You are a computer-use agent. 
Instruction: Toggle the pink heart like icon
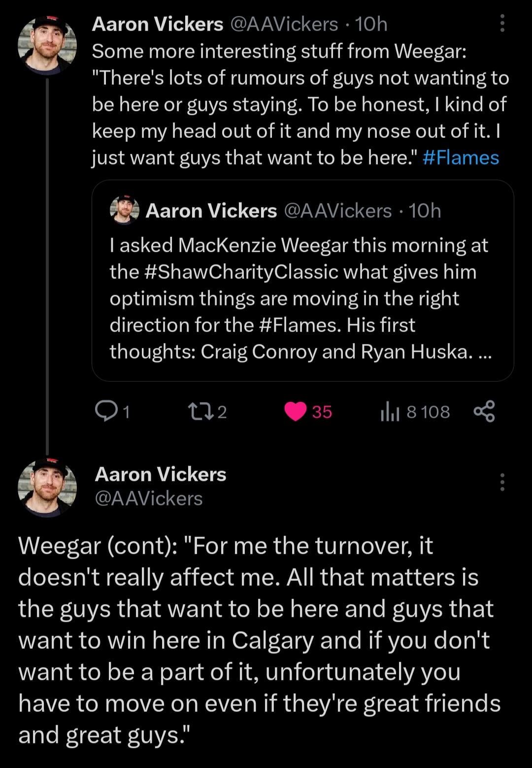[296, 411]
